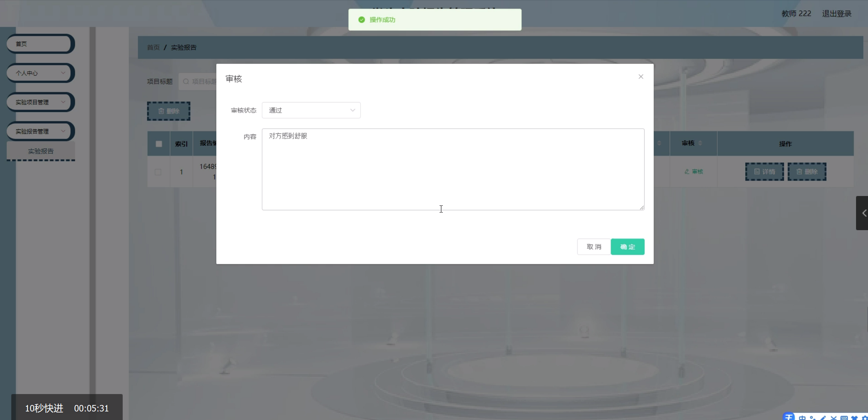Click the 首页 breadcrumb link

(x=153, y=47)
